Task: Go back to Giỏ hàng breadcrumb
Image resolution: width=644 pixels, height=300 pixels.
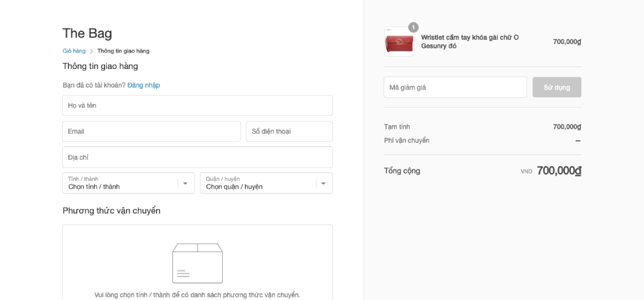Action: 74,51
